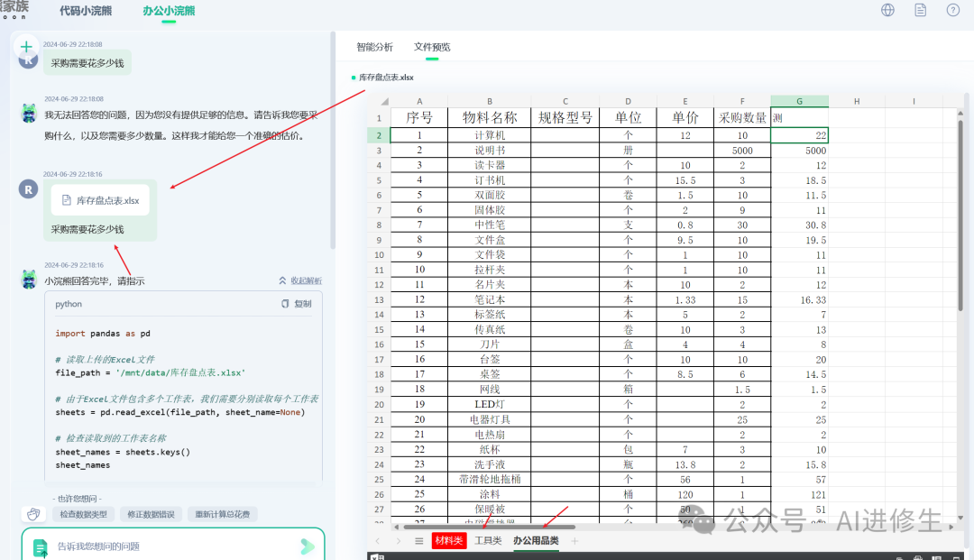This screenshot has height=560, width=974.
Task: Switch to 代码小浣熊 tab
Action: (86, 11)
